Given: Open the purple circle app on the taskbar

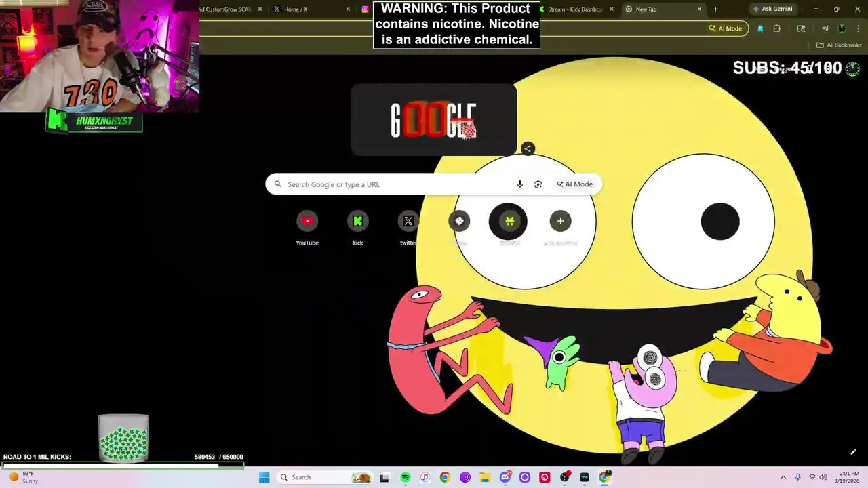Looking at the screenshot, I should pos(524,477).
